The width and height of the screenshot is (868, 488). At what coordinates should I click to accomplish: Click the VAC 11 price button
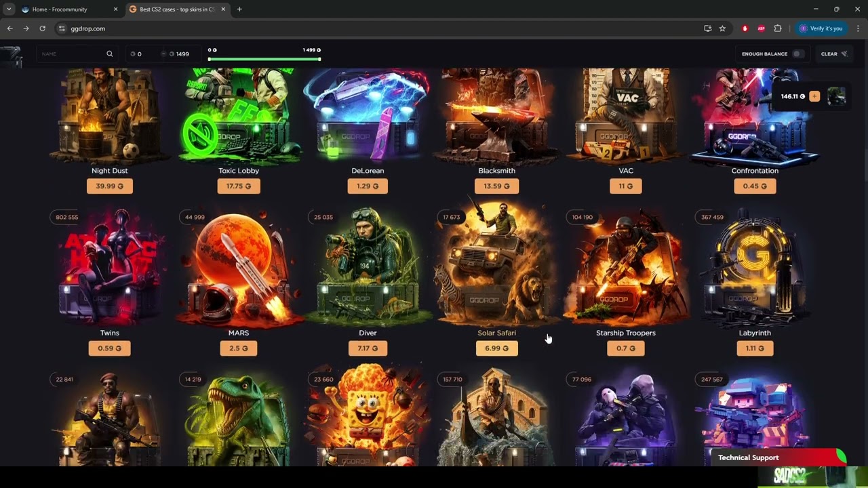click(626, 186)
